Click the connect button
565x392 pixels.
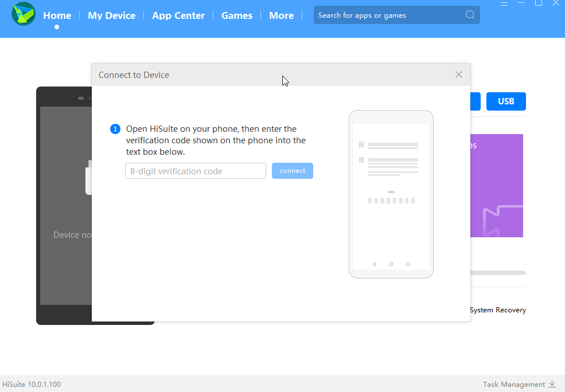[292, 171]
